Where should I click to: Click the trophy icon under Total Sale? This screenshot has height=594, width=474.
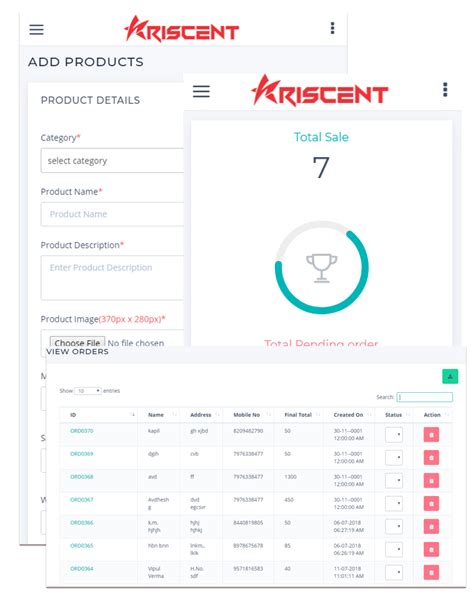point(321,268)
